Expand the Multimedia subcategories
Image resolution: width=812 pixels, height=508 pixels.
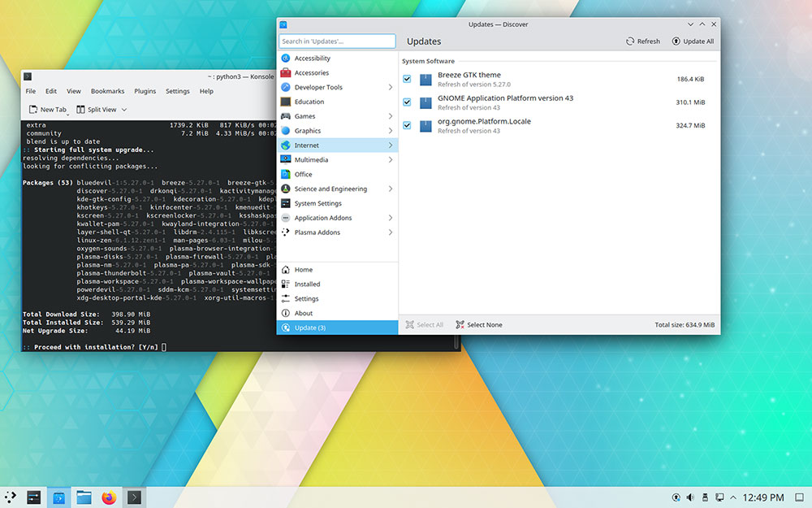coord(391,159)
